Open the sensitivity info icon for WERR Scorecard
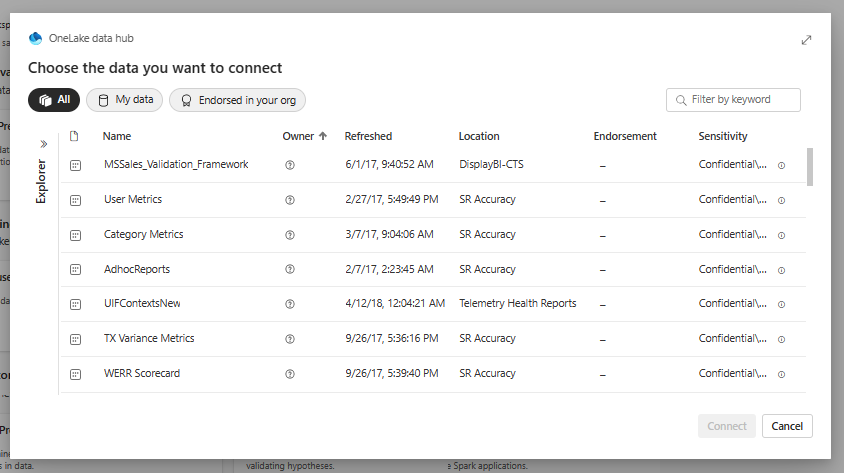 [x=782, y=375]
